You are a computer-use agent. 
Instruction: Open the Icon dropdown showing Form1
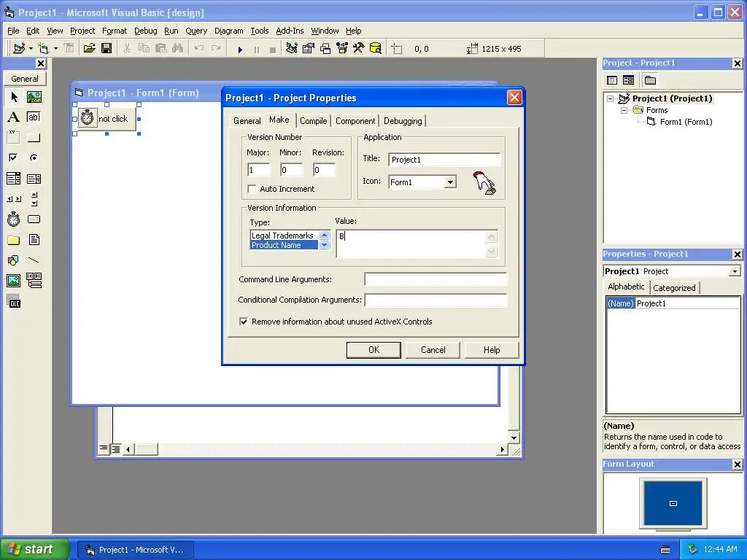[x=450, y=182]
